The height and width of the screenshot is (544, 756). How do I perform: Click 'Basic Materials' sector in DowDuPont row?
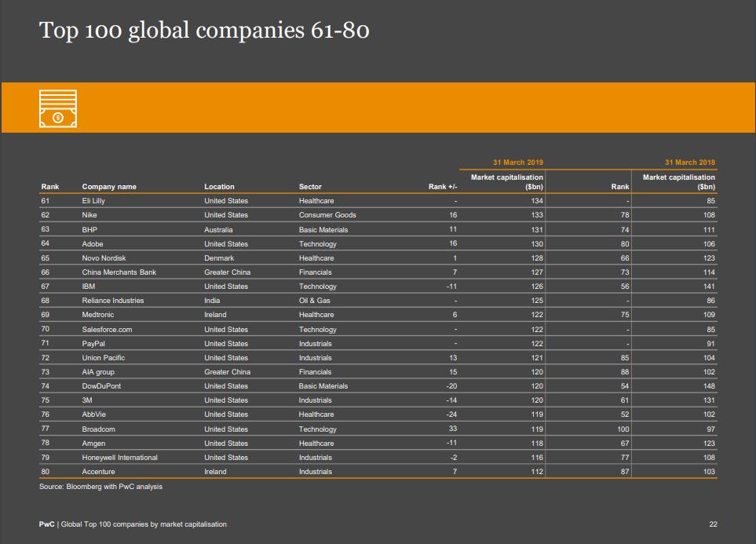tap(323, 385)
